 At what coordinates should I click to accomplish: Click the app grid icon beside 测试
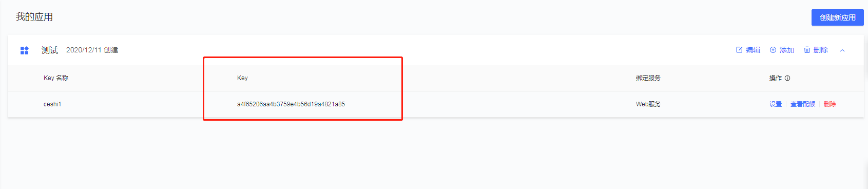24,50
